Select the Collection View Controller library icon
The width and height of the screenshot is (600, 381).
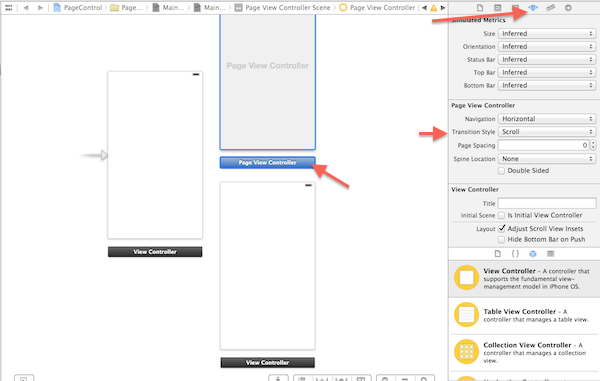tap(466, 352)
